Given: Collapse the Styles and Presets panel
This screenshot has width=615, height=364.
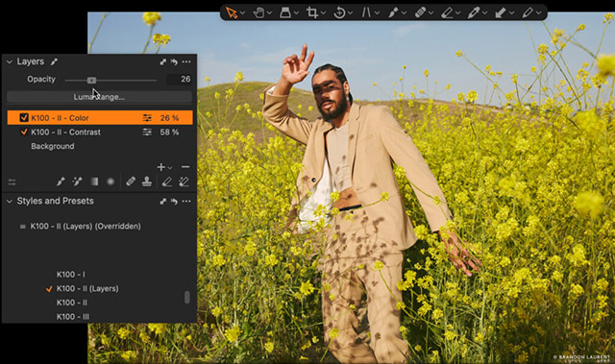Looking at the screenshot, I should coord(10,202).
